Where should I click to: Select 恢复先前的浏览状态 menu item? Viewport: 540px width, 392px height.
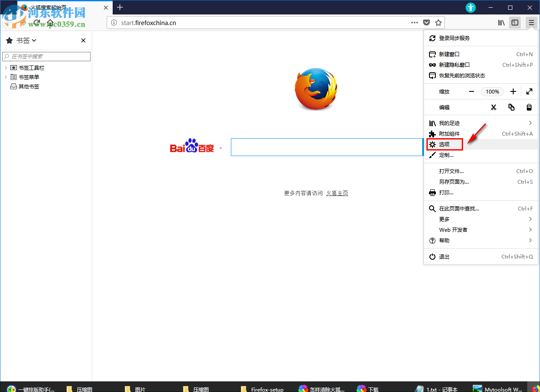tap(481, 75)
